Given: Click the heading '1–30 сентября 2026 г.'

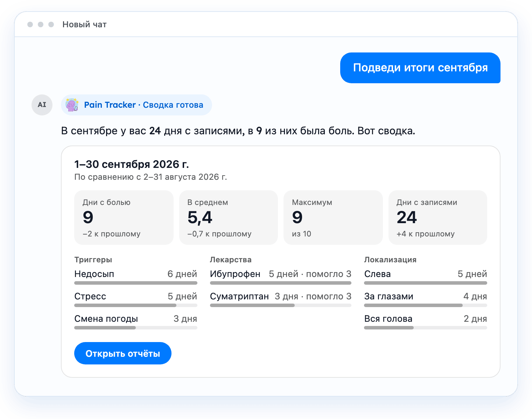Looking at the screenshot, I should pyautogui.click(x=132, y=164).
